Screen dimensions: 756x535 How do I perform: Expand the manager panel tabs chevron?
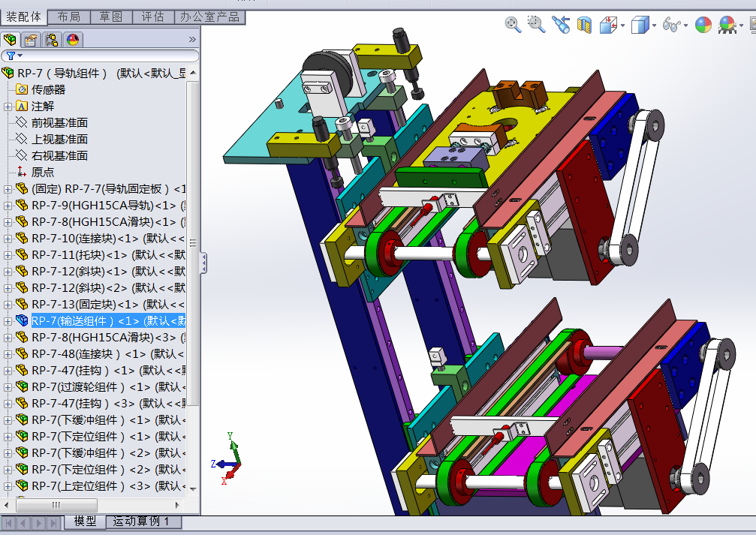click(192, 40)
